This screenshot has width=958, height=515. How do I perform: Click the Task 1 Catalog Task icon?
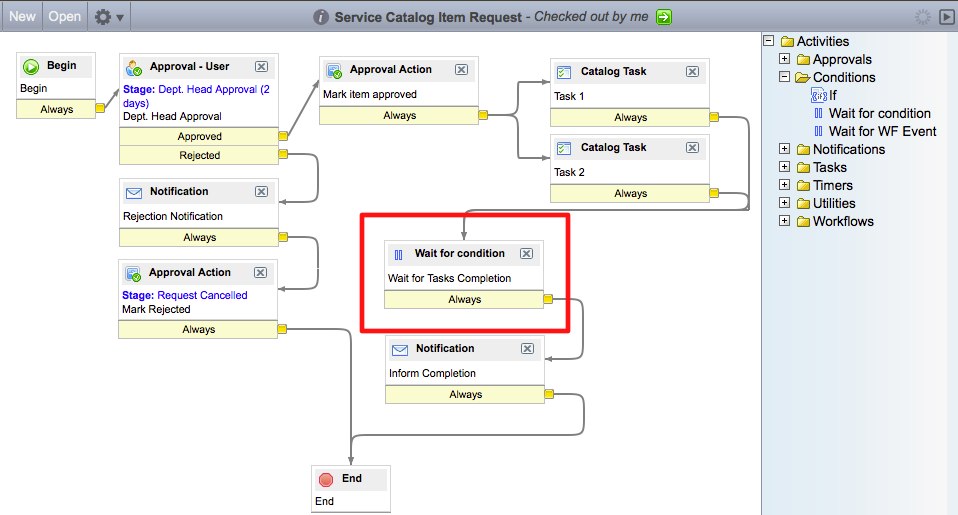[563, 73]
